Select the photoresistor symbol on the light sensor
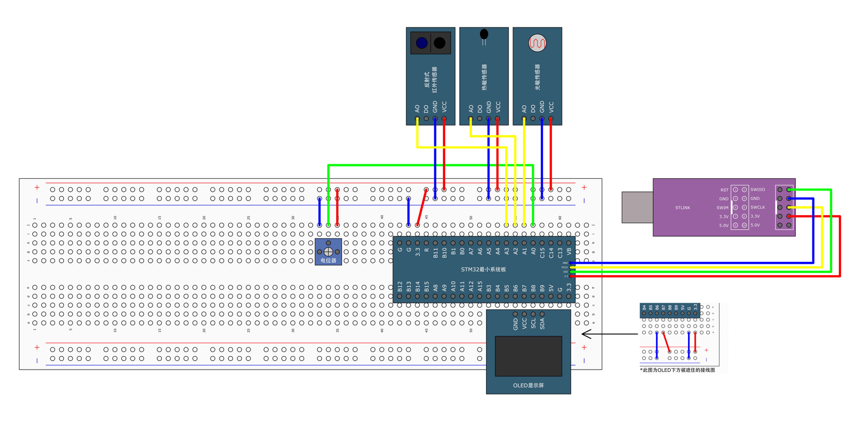 (538, 43)
